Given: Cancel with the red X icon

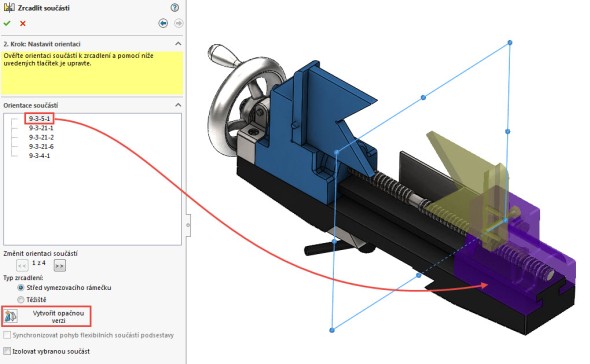Looking at the screenshot, I should point(23,23).
